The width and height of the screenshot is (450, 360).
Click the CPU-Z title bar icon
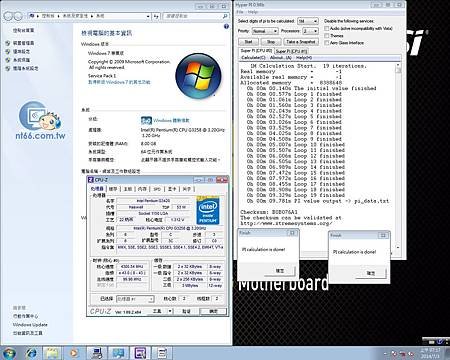(x=91, y=180)
